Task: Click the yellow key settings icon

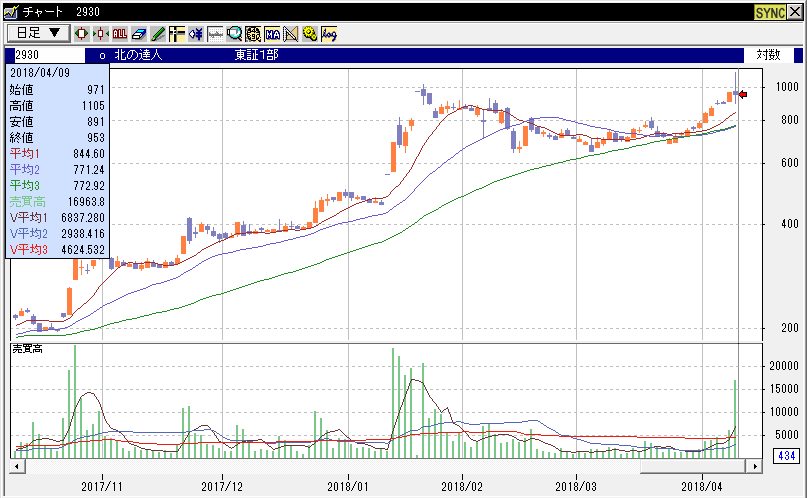Action: pyautogui.click(x=310, y=33)
